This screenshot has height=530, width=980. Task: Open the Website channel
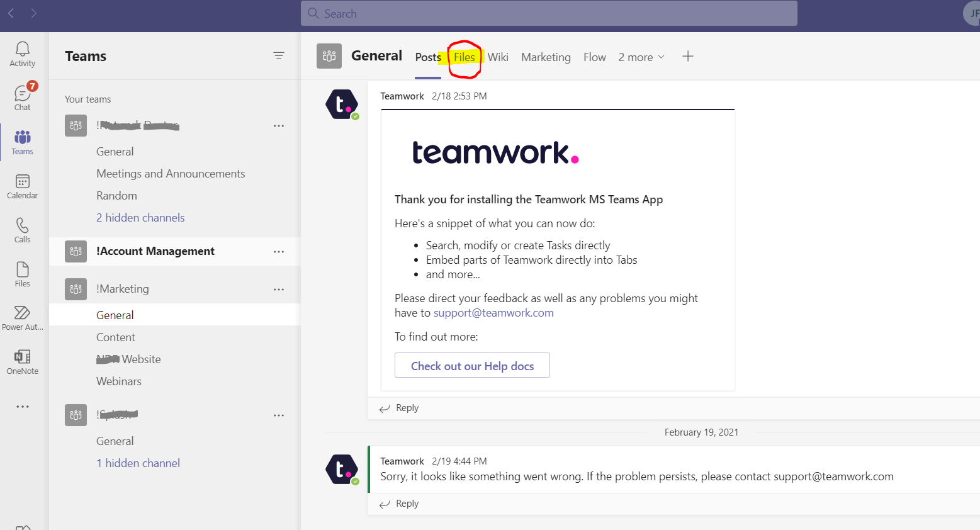128,359
